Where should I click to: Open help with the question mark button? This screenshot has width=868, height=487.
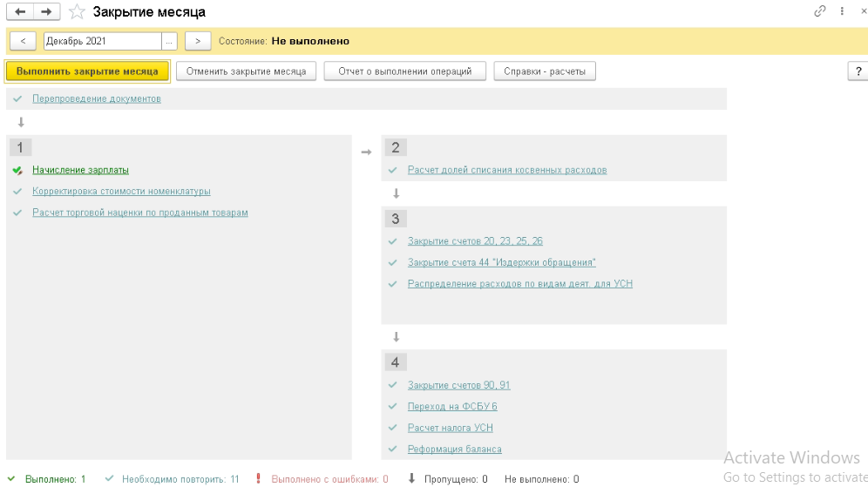tap(858, 71)
